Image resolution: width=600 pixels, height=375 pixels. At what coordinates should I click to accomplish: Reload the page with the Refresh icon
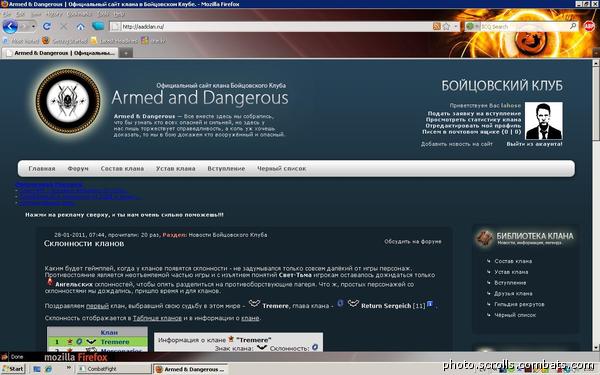click(47, 26)
